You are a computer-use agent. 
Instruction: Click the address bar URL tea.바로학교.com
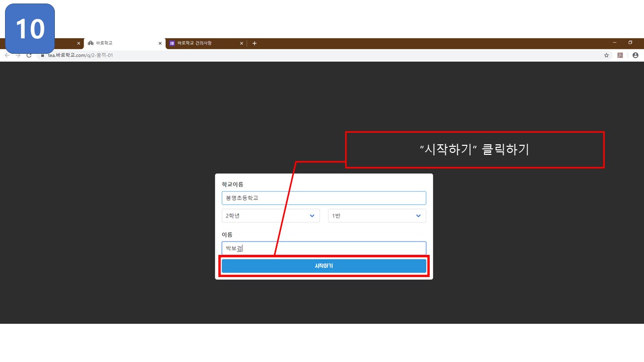coord(80,55)
